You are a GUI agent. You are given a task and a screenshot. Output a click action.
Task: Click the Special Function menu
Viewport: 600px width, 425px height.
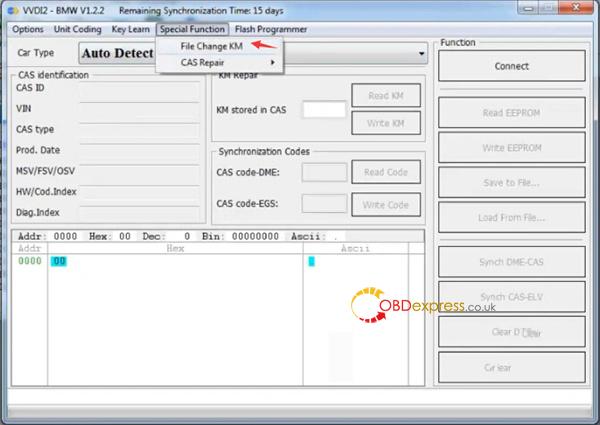coord(192,29)
